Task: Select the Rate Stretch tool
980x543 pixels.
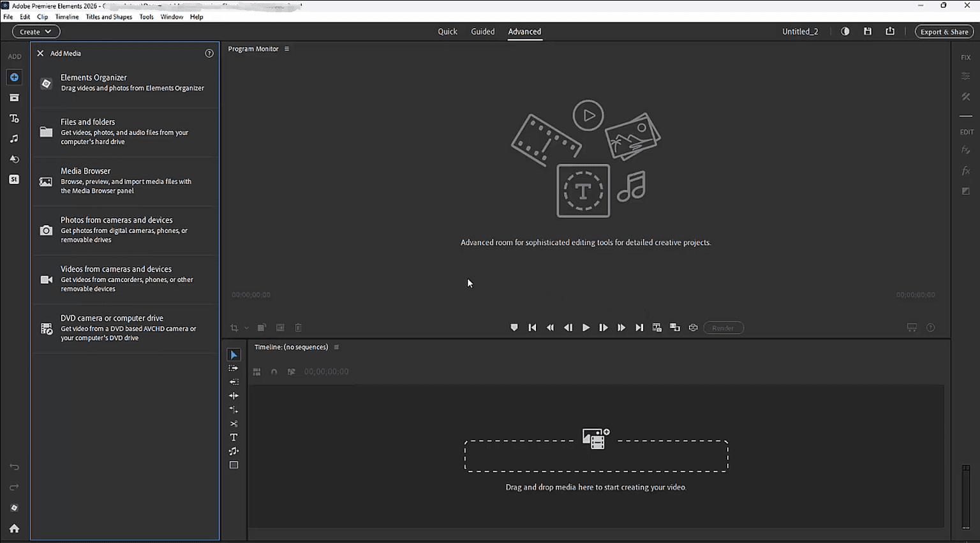Action: (x=234, y=410)
